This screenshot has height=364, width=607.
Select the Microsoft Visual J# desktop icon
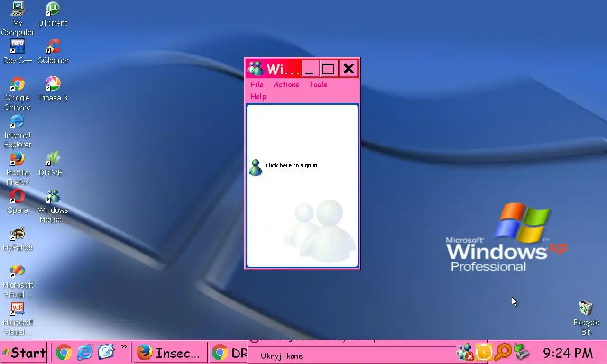18,318
